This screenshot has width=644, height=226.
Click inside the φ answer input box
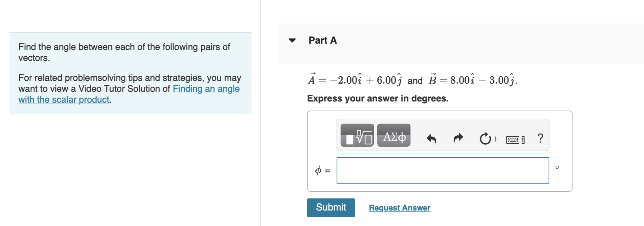tap(442, 170)
